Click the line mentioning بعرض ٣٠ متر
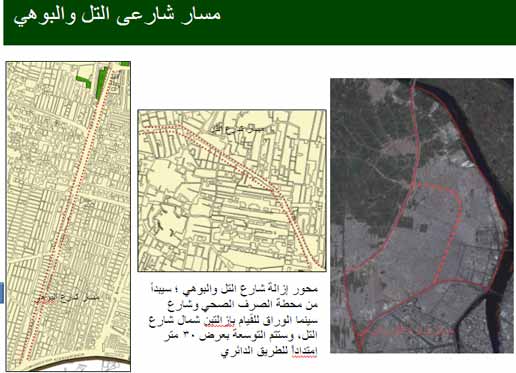This screenshot has width=516, height=373. (241, 335)
